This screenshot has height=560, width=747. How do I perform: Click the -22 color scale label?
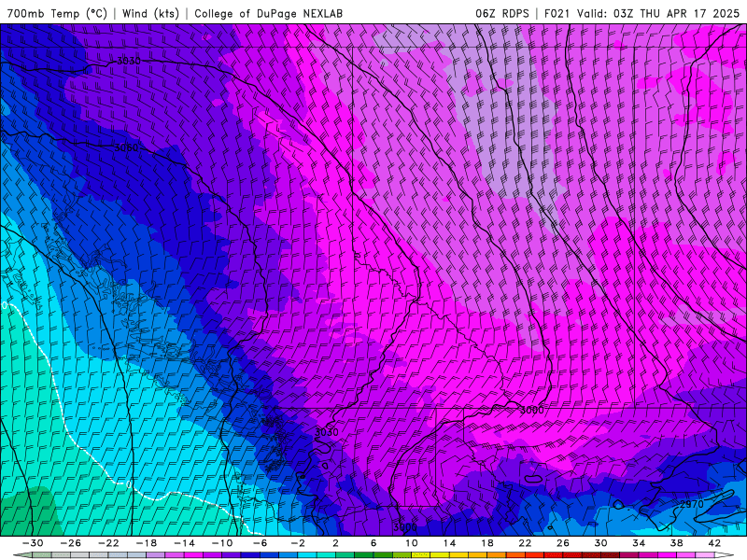108,543
